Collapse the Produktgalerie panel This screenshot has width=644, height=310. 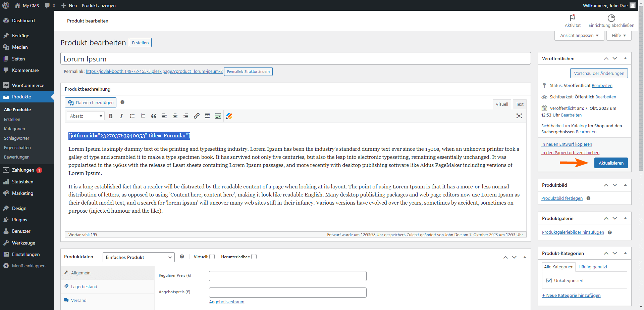625,218
